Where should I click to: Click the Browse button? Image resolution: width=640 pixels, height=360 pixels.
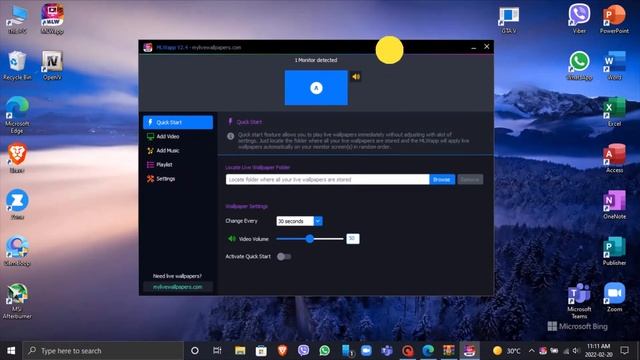[x=442, y=180]
